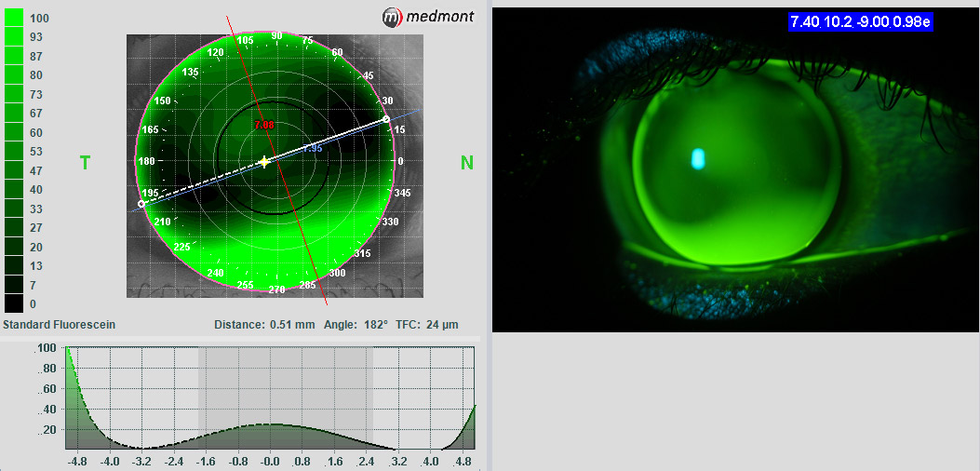Click the green N nasal marker
Viewport: 980px width, 471px height.
(467, 163)
